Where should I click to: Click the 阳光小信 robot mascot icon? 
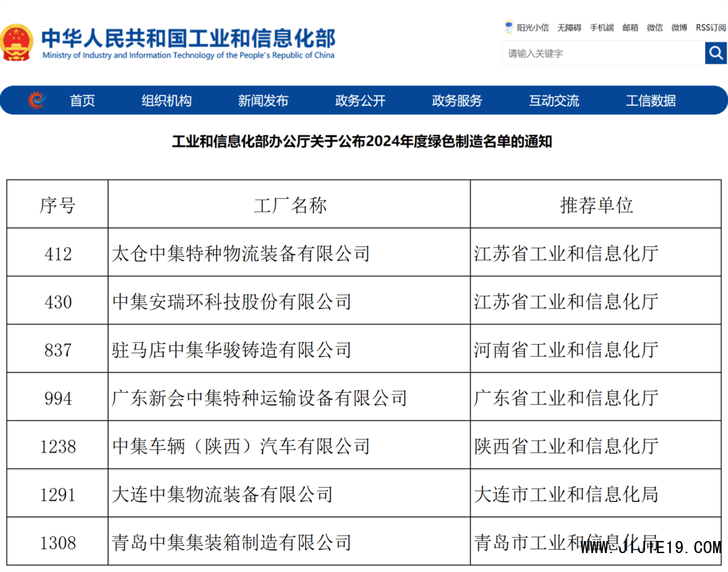pos(509,27)
